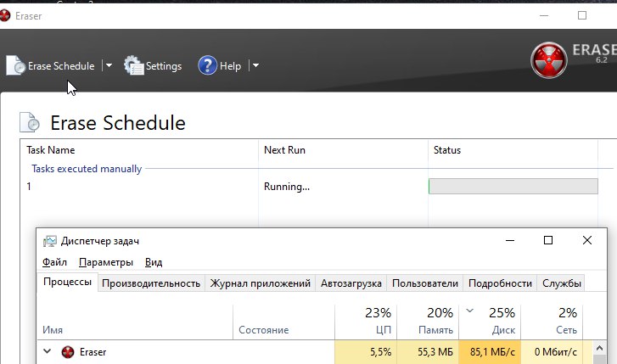The image size is (617, 364).
Task: Click the task progress bar
Action: [x=513, y=186]
